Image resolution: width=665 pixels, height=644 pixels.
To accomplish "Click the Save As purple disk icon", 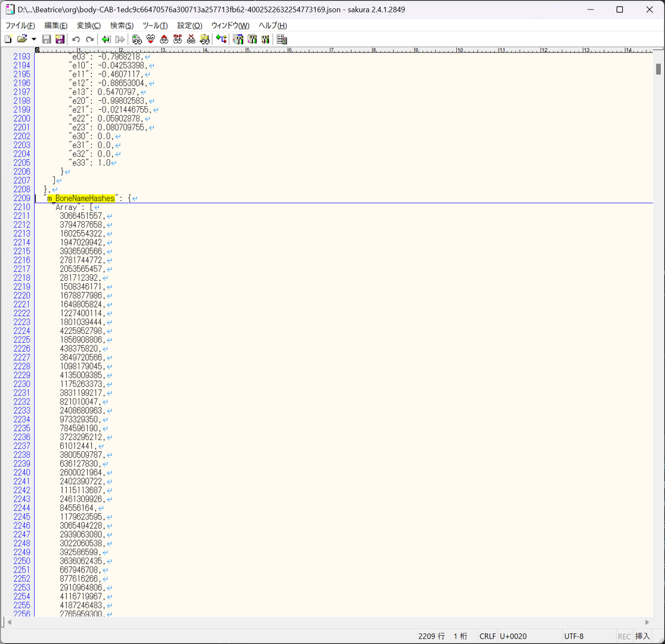I will pos(60,39).
